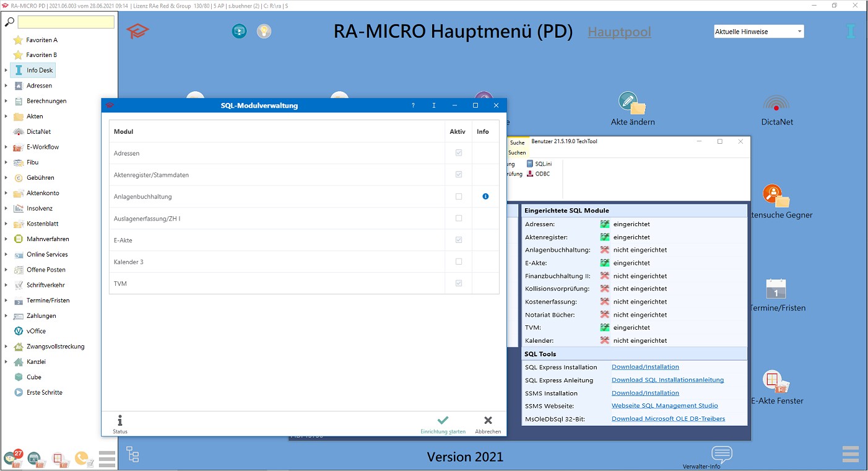The image size is (868, 471).
Task: Switch to the Suche tab in TechTool
Action: click(517, 143)
